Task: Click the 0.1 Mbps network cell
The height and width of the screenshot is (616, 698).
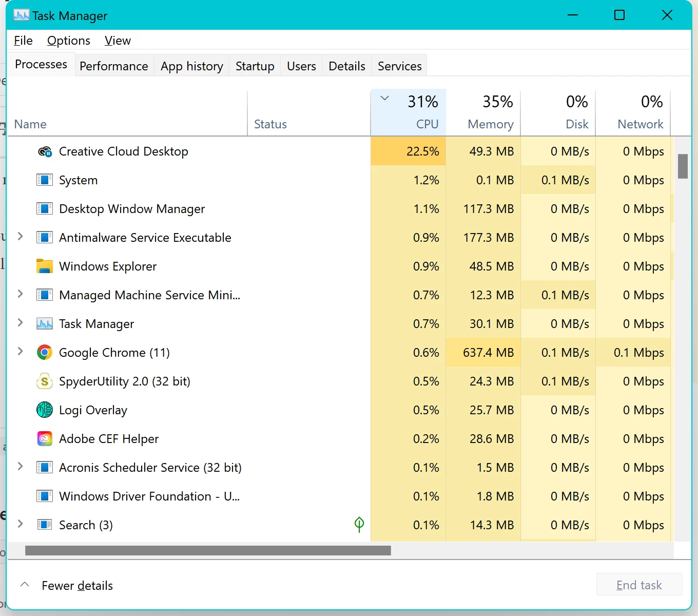Action: tap(633, 353)
